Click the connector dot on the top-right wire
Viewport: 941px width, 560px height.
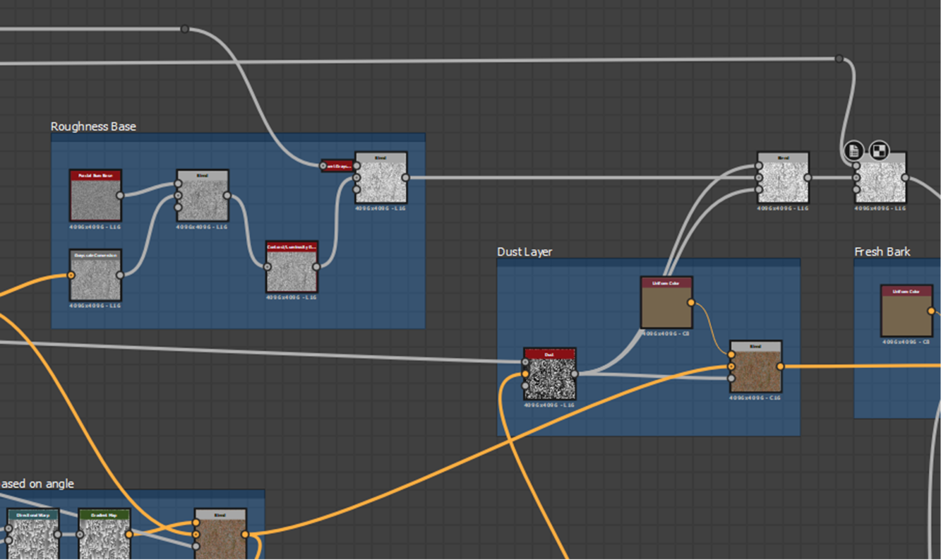coord(839,59)
